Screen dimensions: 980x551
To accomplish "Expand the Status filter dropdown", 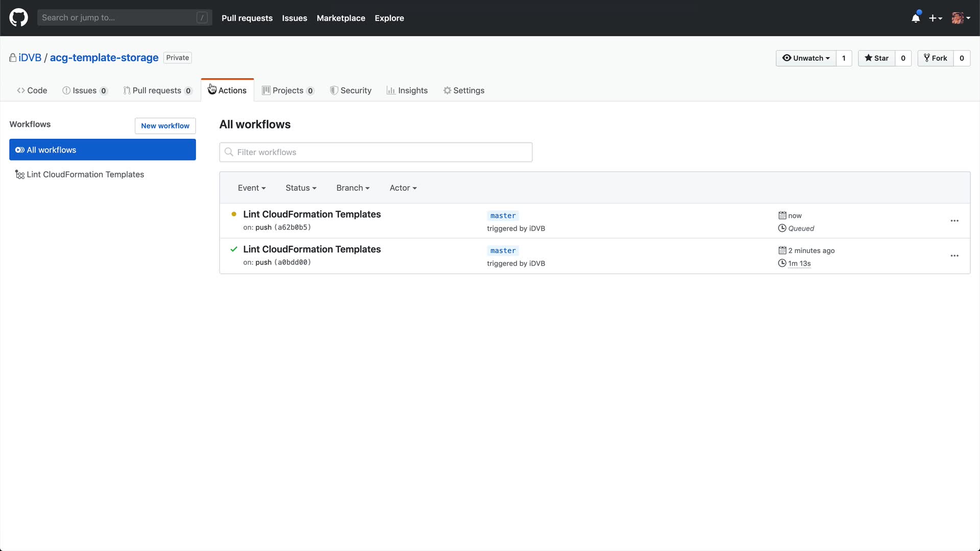I will (x=301, y=188).
